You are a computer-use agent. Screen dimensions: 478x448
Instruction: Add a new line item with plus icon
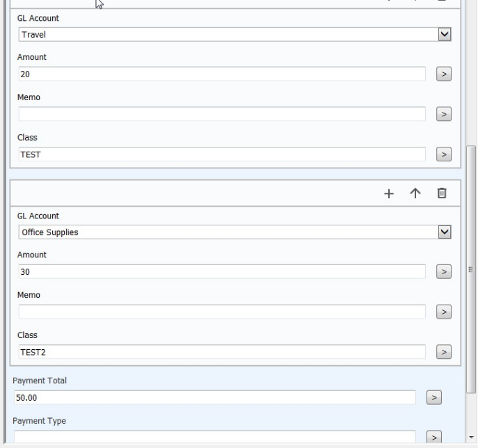coord(389,193)
